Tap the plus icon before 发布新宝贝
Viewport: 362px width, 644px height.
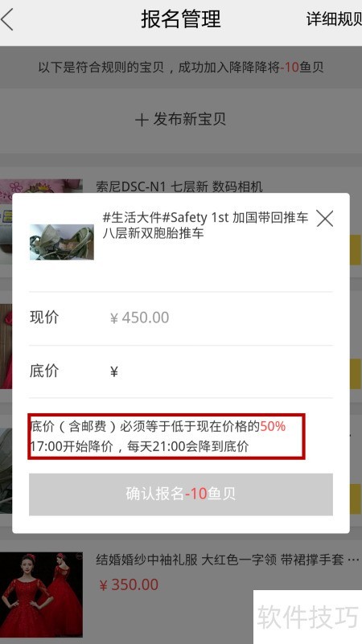point(142,121)
